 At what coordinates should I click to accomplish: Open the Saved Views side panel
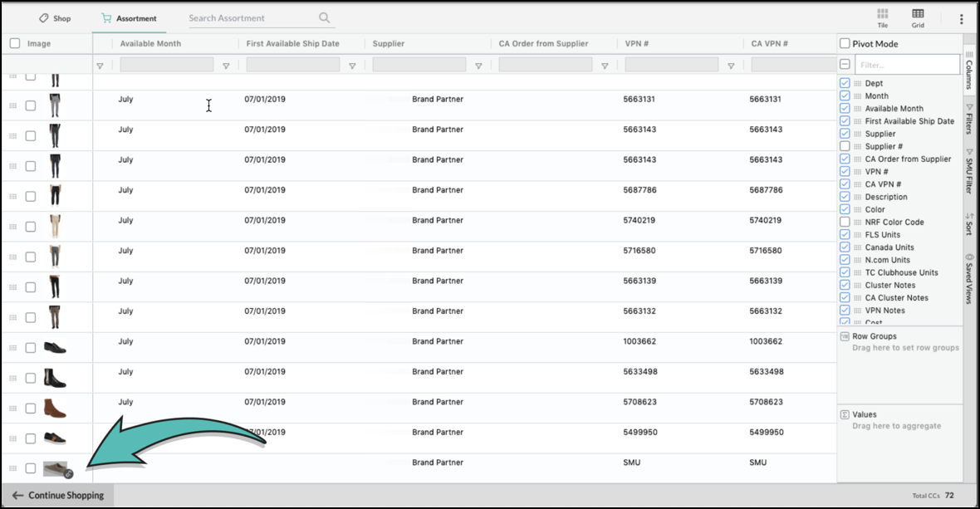[969, 278]
